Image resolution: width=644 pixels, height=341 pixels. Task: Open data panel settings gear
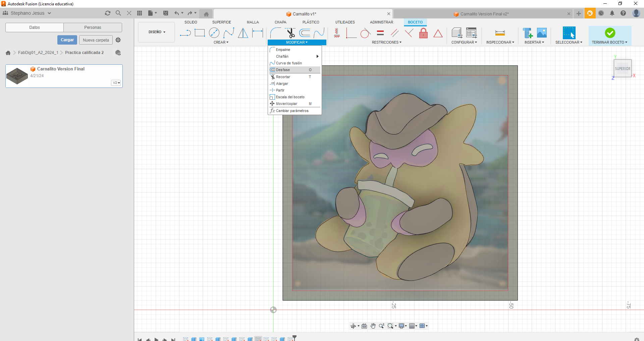pos(118,40)
